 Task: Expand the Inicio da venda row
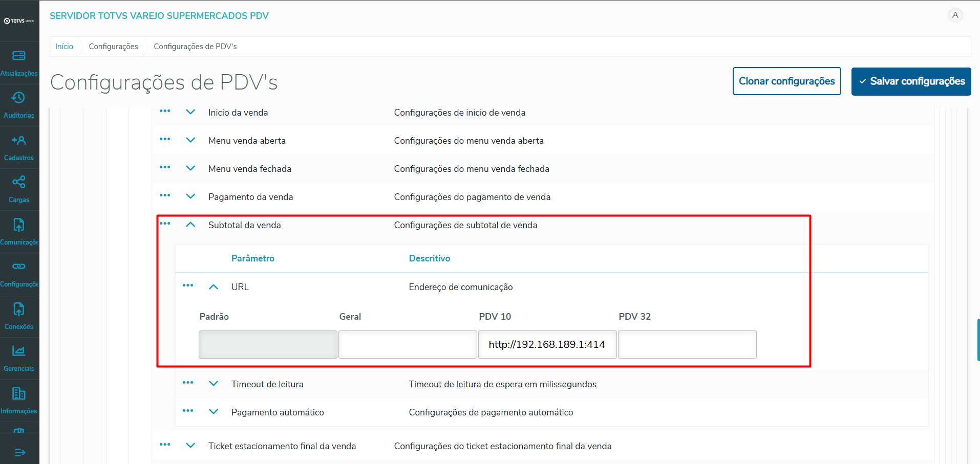tap(190, 112)
